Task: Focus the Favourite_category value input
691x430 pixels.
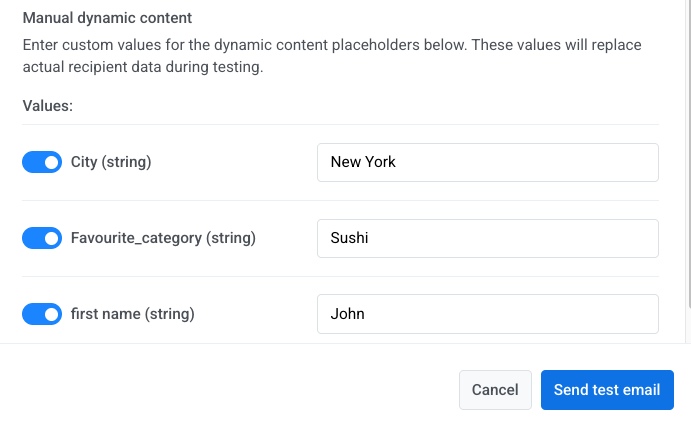Action: pyautogui.click(x=487, y=238)
